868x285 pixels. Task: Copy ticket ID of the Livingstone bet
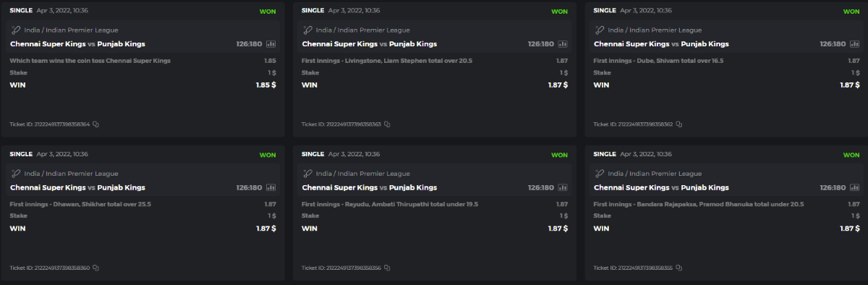(387, 124)
